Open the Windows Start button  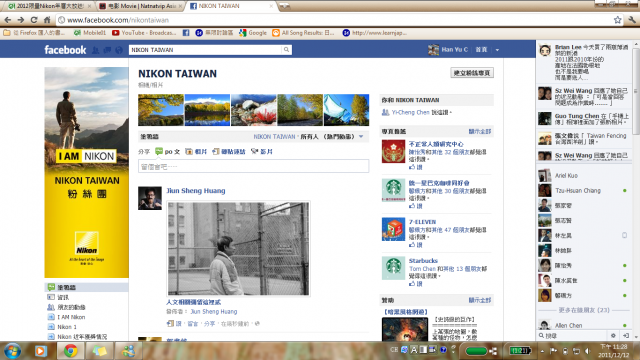13,351
